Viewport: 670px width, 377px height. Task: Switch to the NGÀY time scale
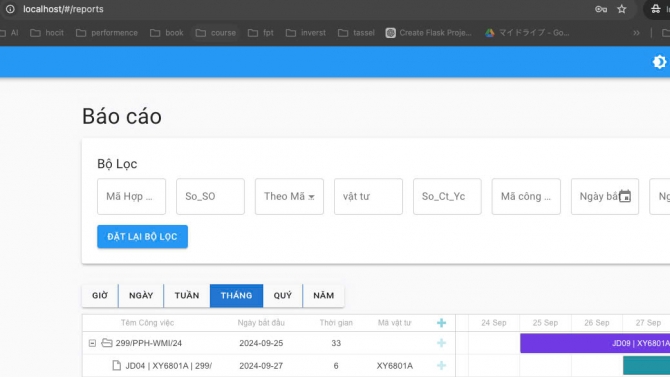tap(141, 295)
